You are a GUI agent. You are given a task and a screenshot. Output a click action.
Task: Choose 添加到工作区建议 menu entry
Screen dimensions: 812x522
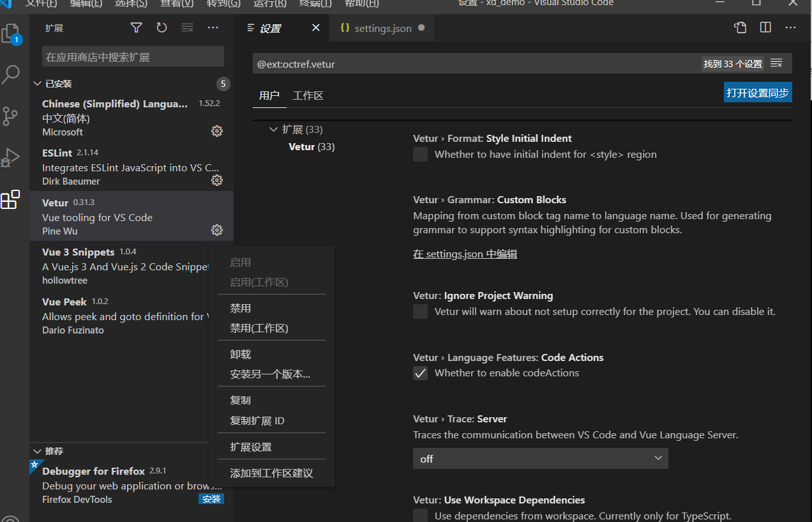[x=271, y=473]
